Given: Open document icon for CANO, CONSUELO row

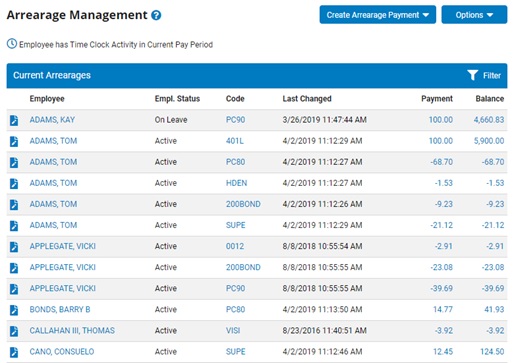Looking at the screenshot, I should [14, 352].
